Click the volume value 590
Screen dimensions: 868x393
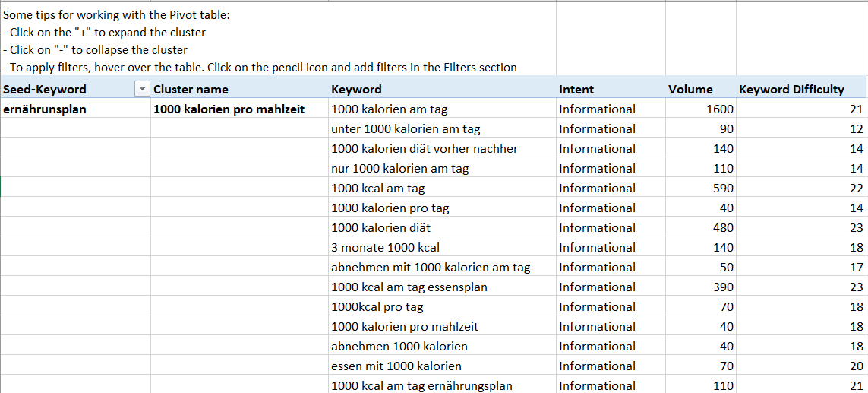tap(701, 189)
